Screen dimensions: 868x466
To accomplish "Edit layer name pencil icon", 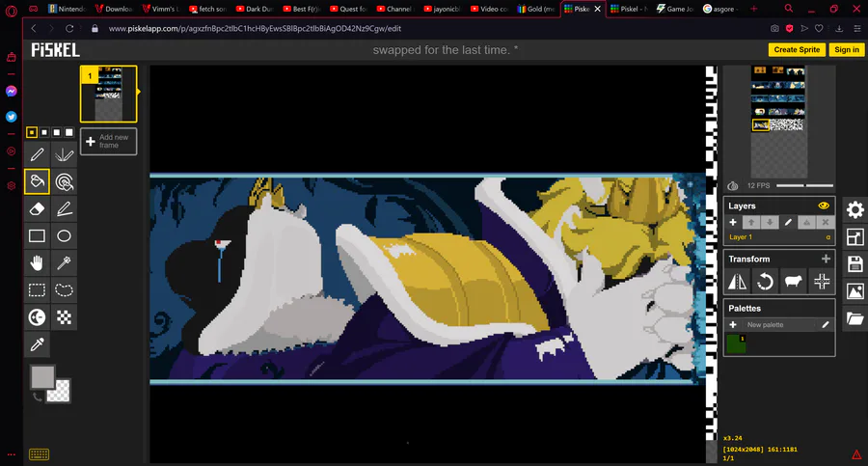I will click(x=788, y=222).
